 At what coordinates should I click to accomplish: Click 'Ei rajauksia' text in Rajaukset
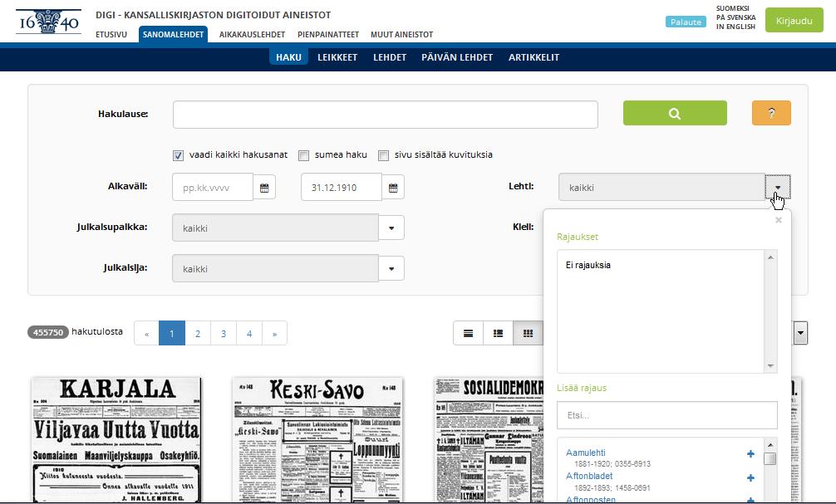588,266
